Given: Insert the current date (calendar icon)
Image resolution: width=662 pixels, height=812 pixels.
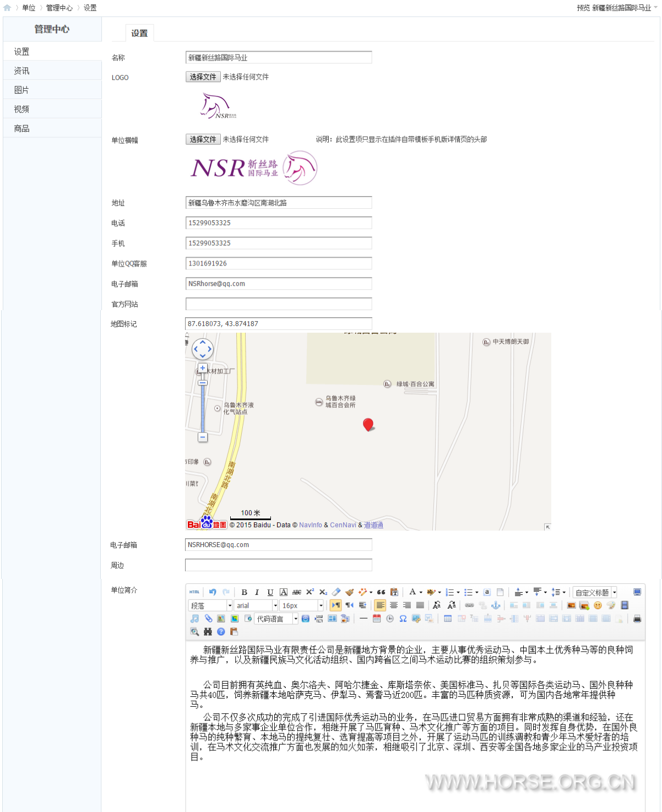Looking at the screenshot, I should [377, 619].
